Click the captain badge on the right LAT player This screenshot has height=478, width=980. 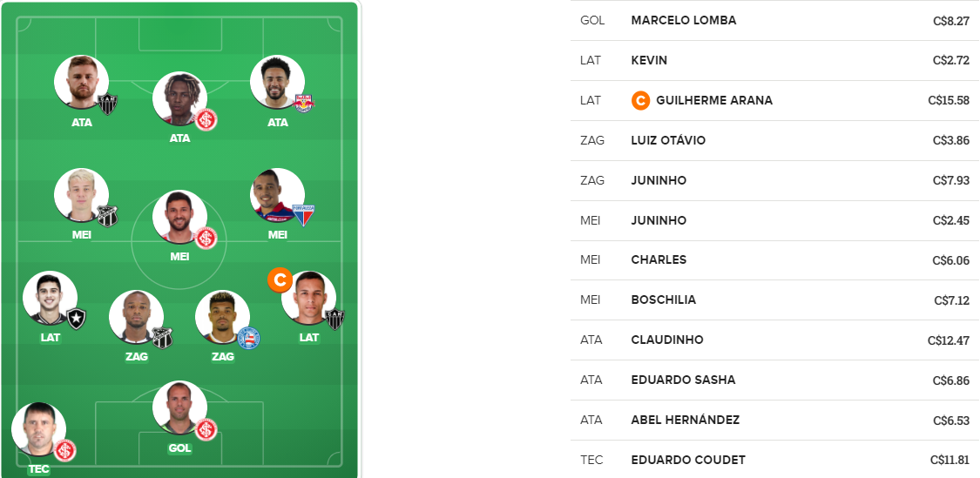[280, 280]
